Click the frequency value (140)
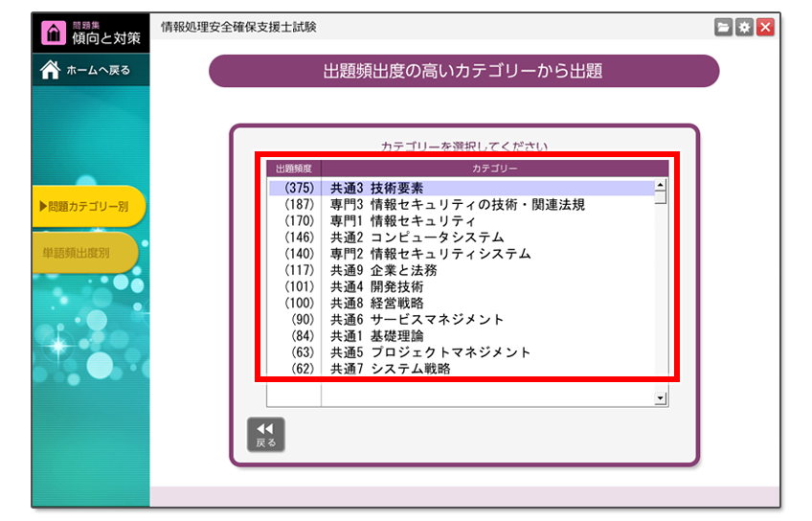The width and height of the screenshot is (812, 521). point(300,254)
